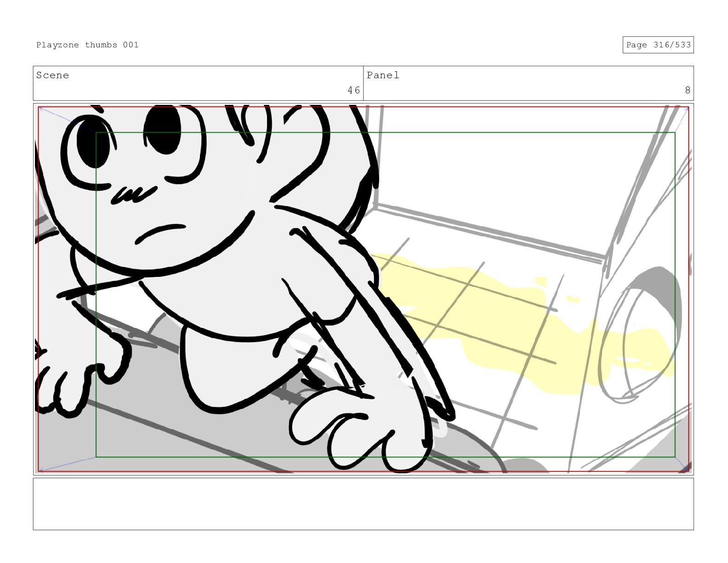Click the Page 316/533 indicator box
The width and height of the screenshot is (728, 563).
[658, 45]
